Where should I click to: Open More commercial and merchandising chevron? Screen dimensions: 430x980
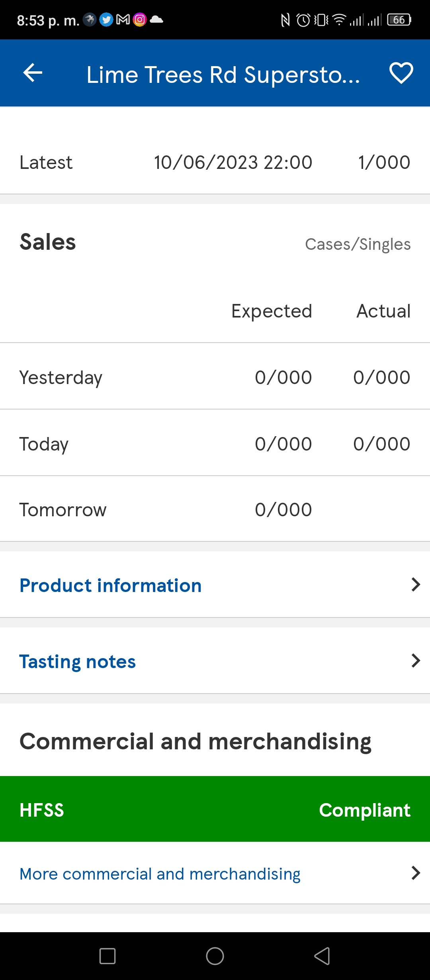[416, 873]
